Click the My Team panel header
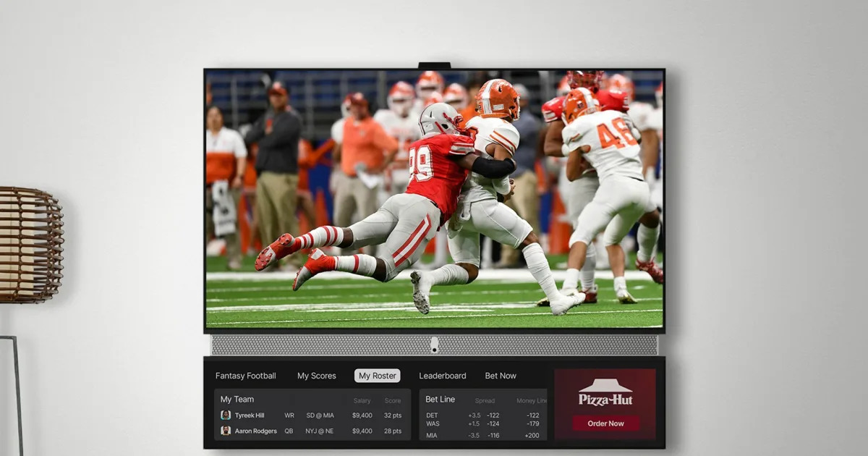Screen dimensions: 868x456 [237, 399]
